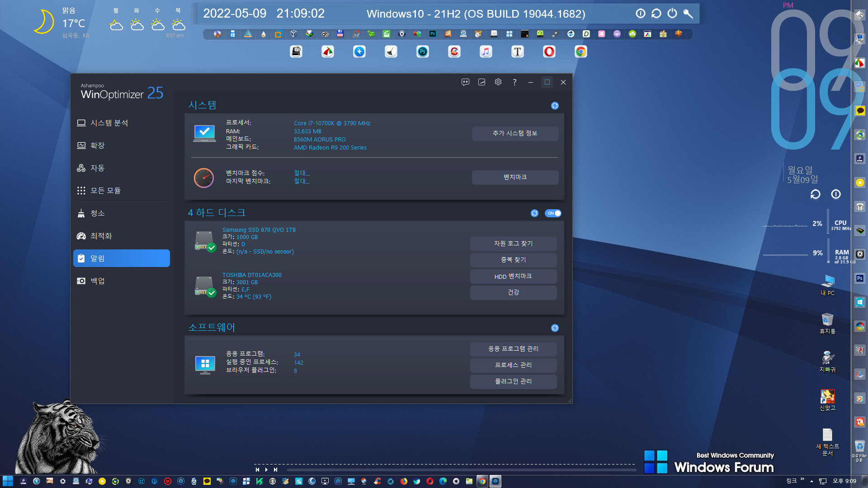
Task: Open Opera from the desktop dock
Action: point(549,52)
